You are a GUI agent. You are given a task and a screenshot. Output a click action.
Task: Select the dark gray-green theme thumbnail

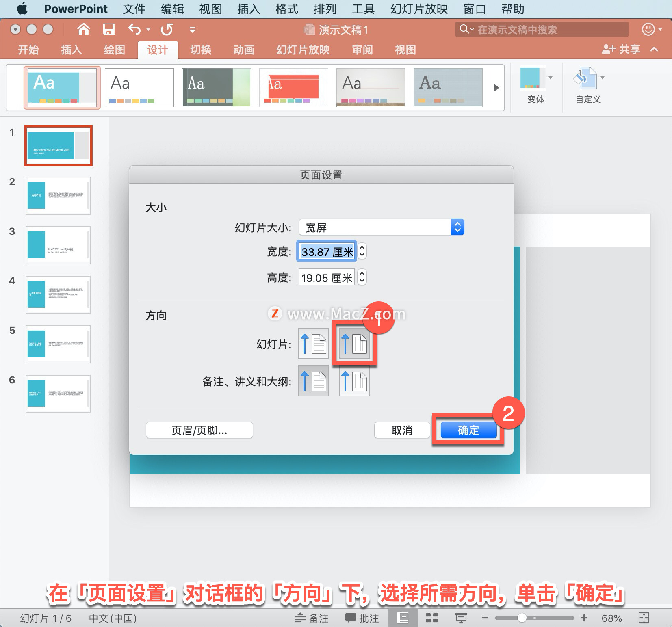(x=217, y=88)
